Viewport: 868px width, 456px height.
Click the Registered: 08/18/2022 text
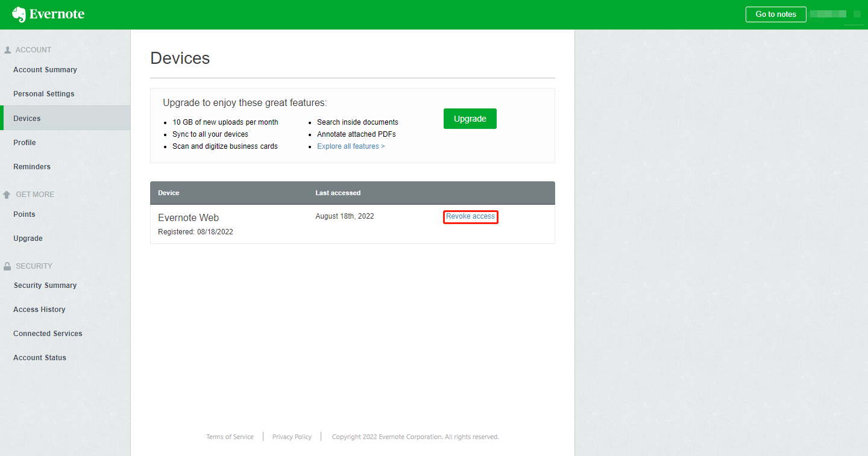pos(195,232)
